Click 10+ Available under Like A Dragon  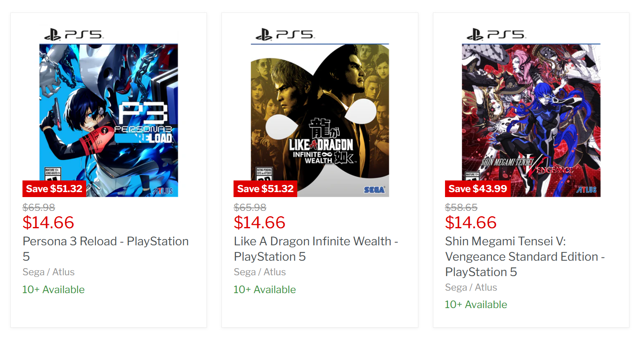pyautogui.click(x=264, y=289)
